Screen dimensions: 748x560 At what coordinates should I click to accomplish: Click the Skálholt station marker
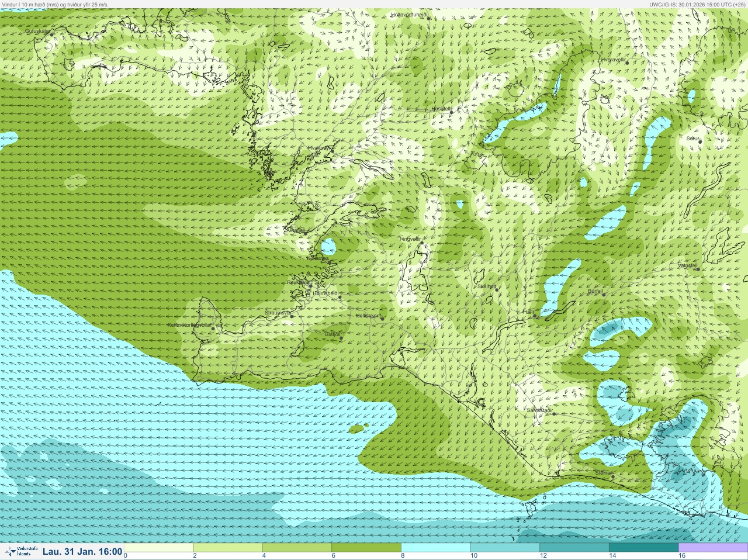coord(497,289)
